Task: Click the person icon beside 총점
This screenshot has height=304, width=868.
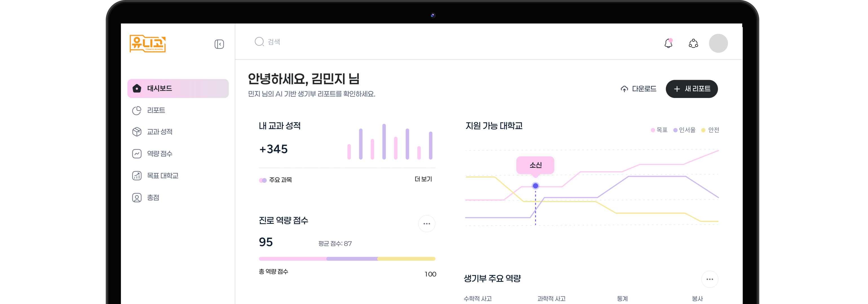Action: tap(136, 198)
